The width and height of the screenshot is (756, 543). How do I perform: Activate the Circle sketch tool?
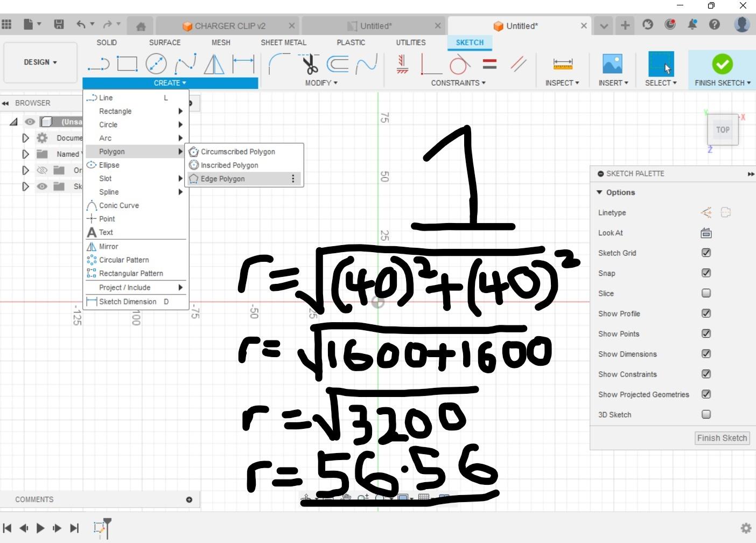(x=156, y=64)
